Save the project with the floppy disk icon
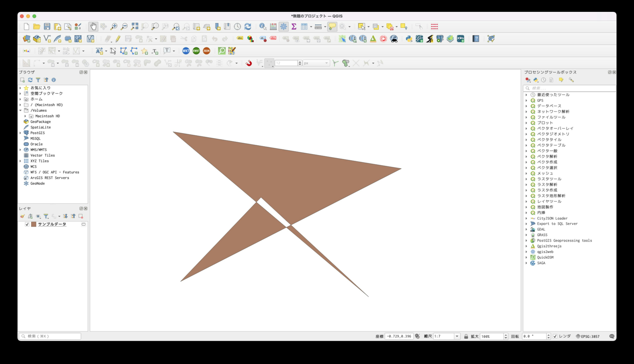 tap(47, 27)
